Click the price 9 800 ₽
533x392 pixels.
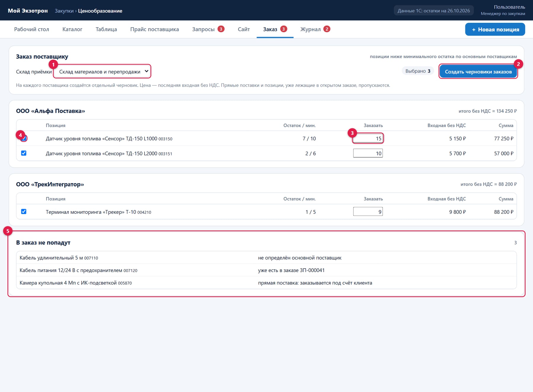point(457,212)
